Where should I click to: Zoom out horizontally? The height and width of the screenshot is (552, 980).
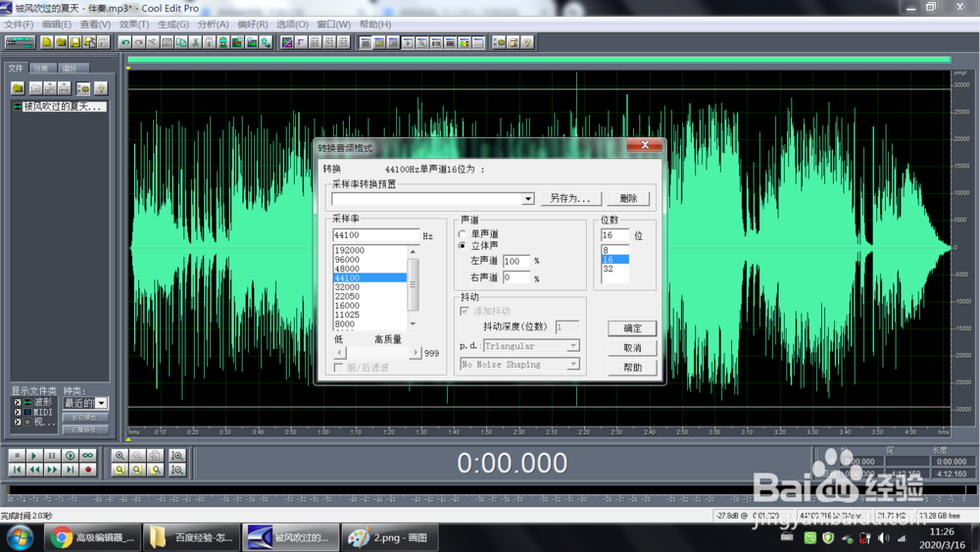(x=137, y=456)
